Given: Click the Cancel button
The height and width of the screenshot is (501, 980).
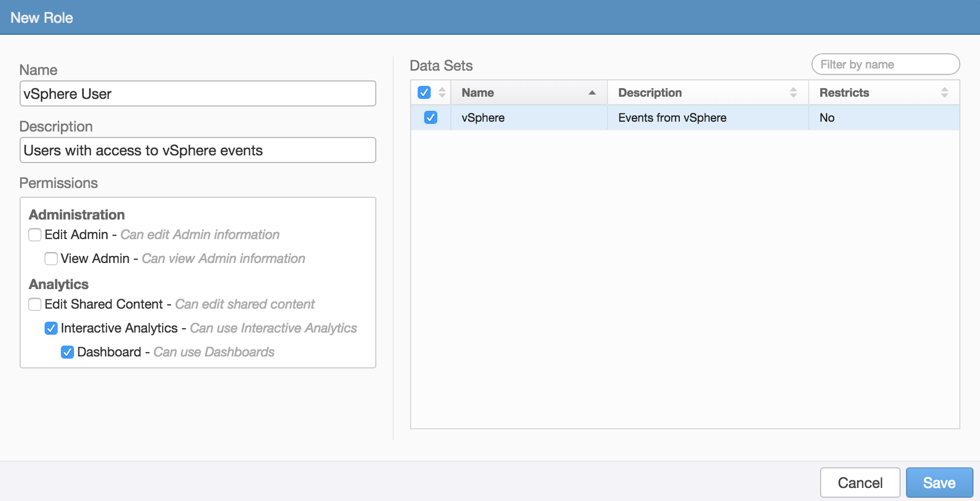Looking at the screenshot, I should [x=860, y=482].
